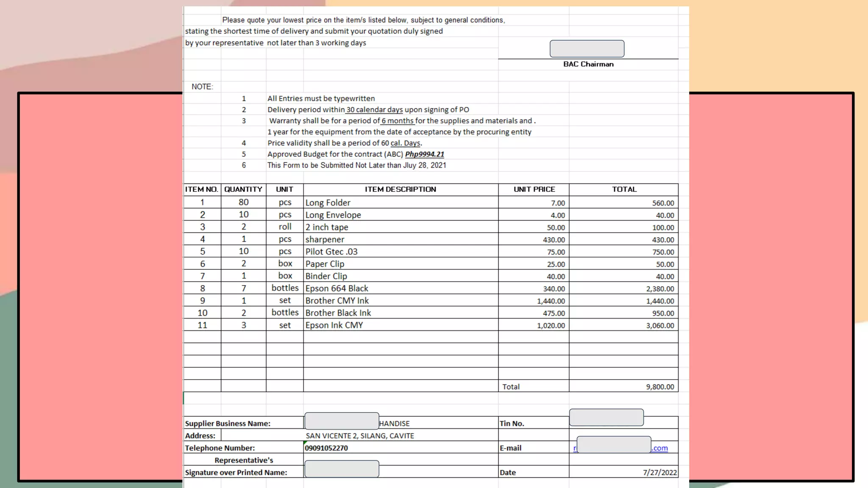The image size is (868, 488).
Task: Click the address cell SAN VICENTE 2, SILANG, CAVITE
Action: click(360, 435)
